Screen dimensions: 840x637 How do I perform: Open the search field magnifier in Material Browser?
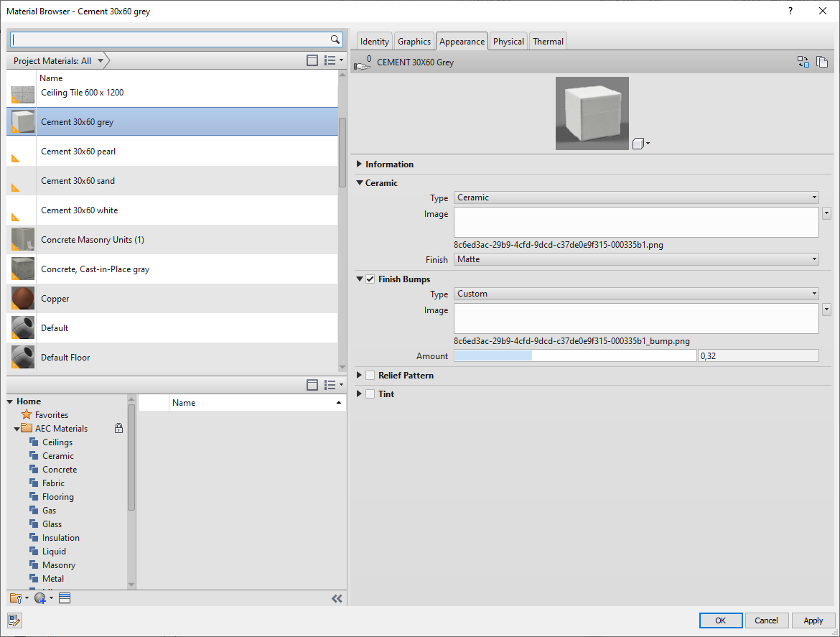(335, 39)
